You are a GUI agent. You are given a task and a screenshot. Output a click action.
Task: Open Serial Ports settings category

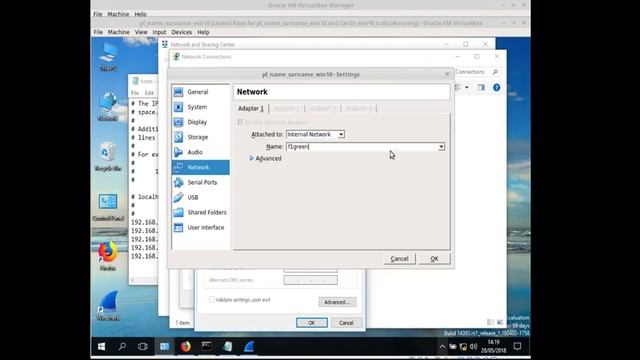[x=200, y=182]
